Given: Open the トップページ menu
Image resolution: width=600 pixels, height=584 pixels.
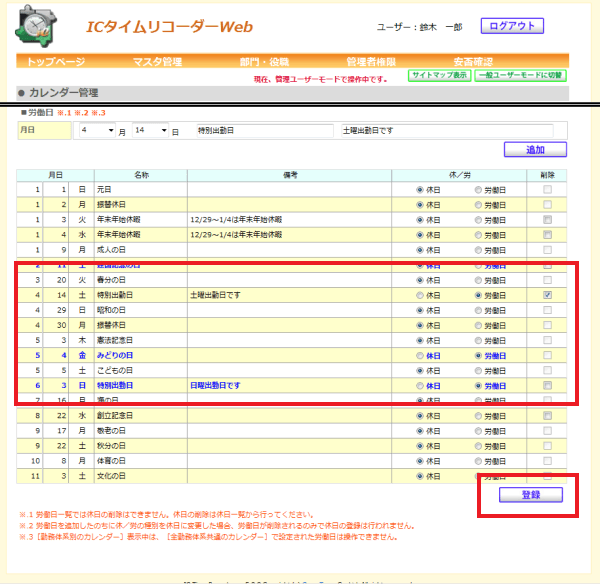Looking at the screenshot, I should [56, 61].
